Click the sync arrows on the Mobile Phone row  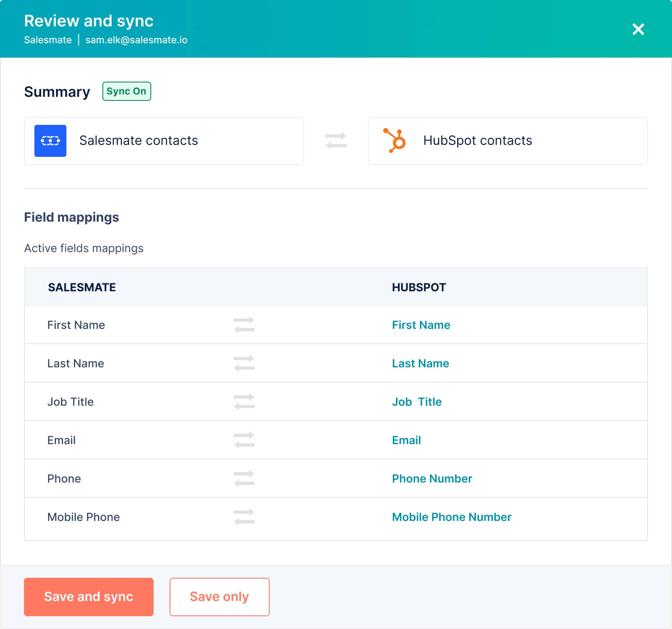click(244, 517)
